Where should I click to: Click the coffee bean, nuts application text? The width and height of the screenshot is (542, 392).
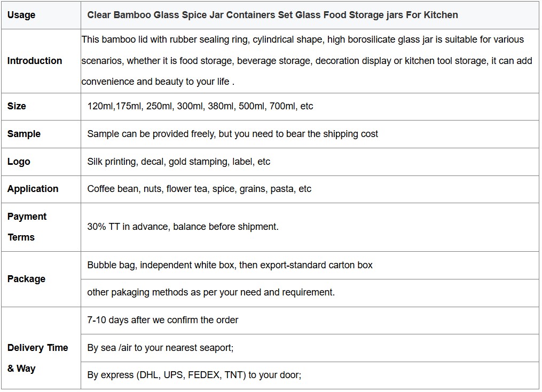point(199,189)
